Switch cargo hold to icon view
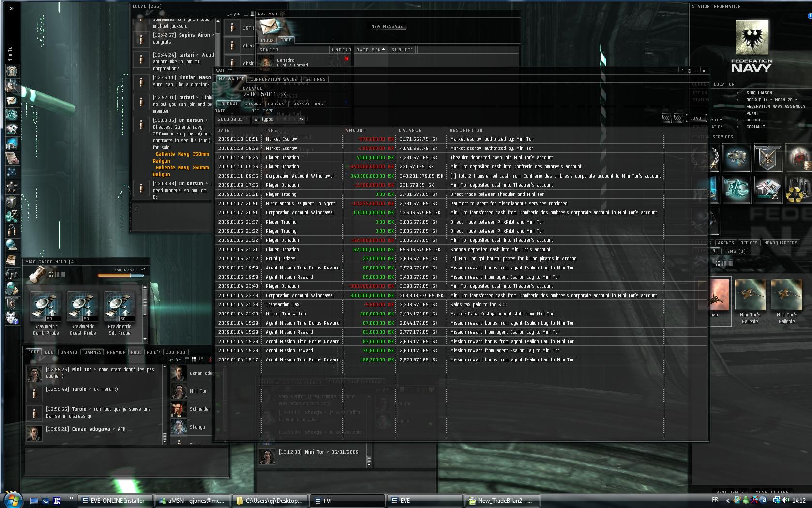The height and width of the screenshot is (508, 812). (51, 274)
